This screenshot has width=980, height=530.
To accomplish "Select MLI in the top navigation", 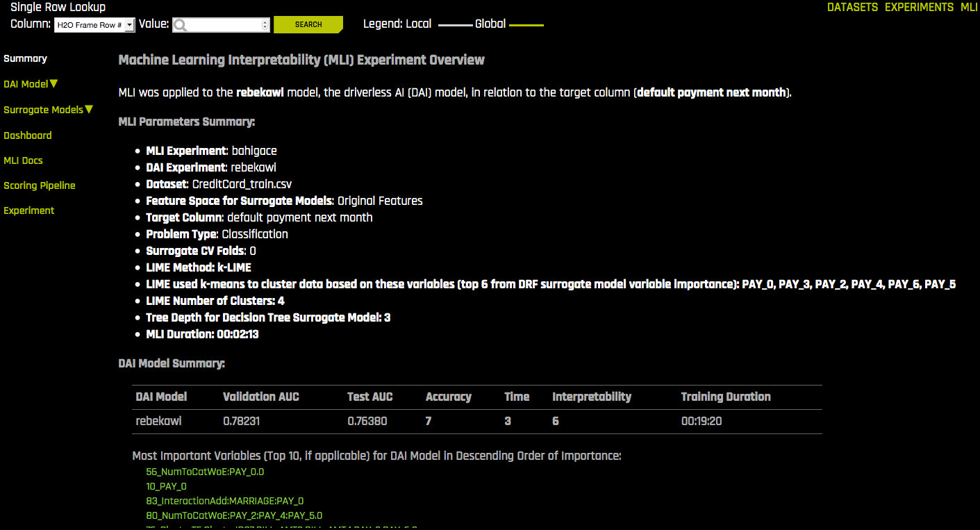I will tap(970, 8).
